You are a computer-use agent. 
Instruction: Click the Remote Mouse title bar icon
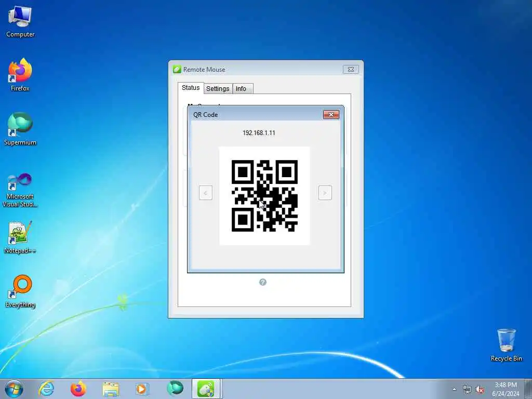click(x=177, y=69)
